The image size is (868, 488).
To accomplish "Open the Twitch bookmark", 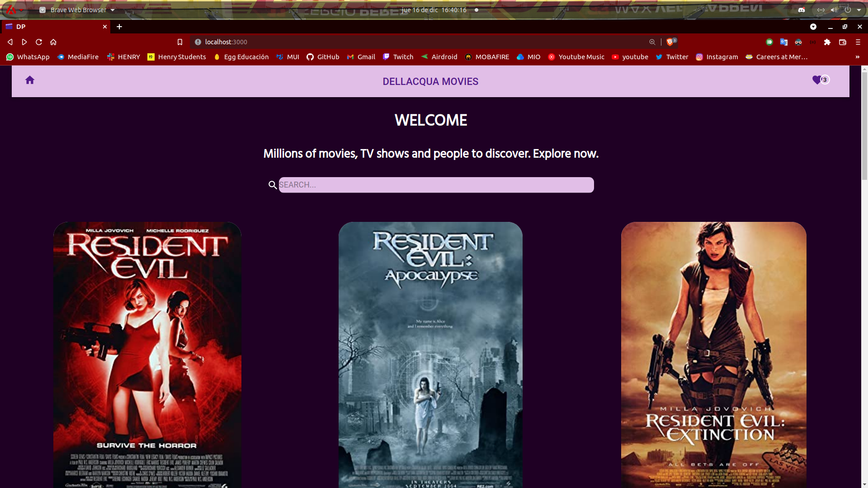I will [x=398, y=57].
